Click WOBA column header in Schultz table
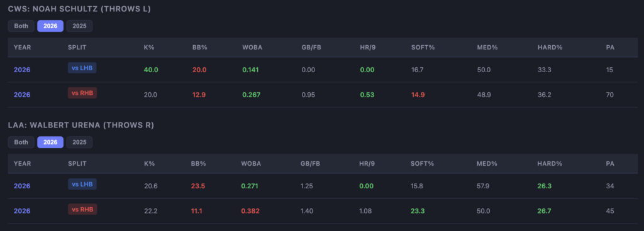This screenshot has height=231, width=644. tap(252, 47)
